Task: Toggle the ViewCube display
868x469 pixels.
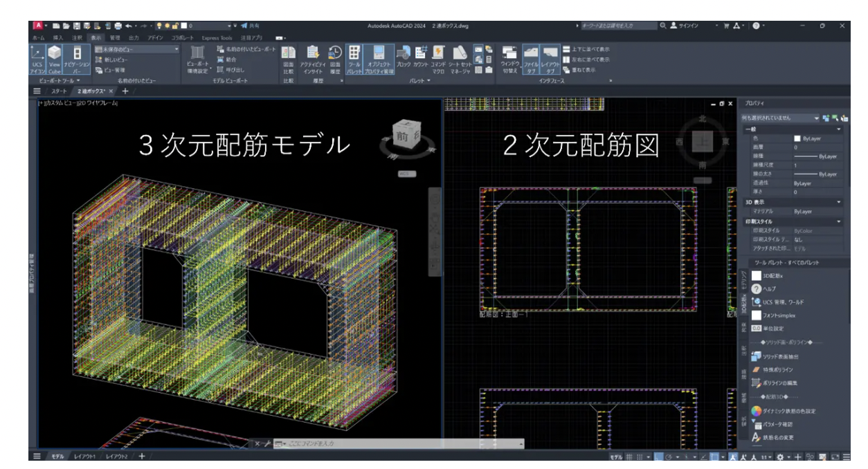Action: pyautogui.click(x=55, y=58)
